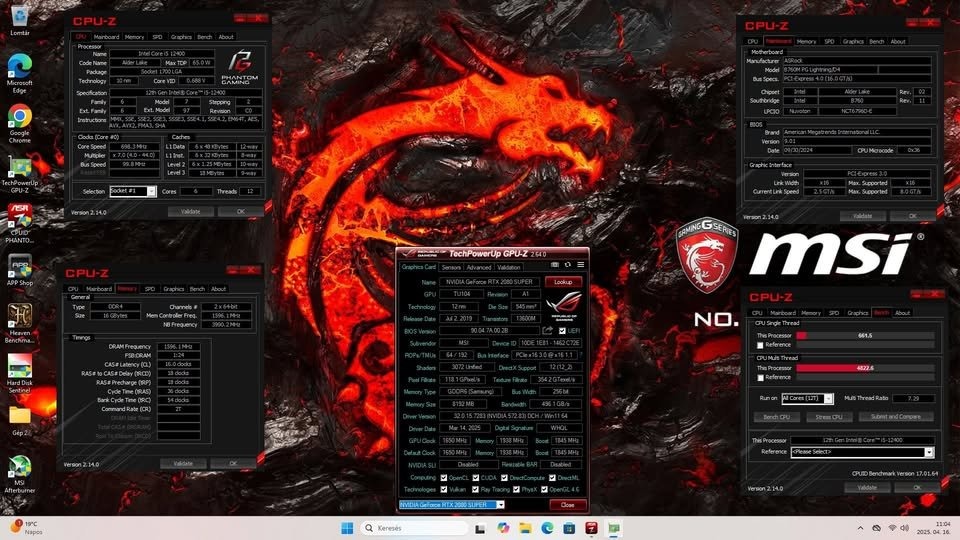This screenshot has height=540, width=960.
Task: Switch to the Sensors tab in GPU-Z
Action: click(x=451, y=267)
